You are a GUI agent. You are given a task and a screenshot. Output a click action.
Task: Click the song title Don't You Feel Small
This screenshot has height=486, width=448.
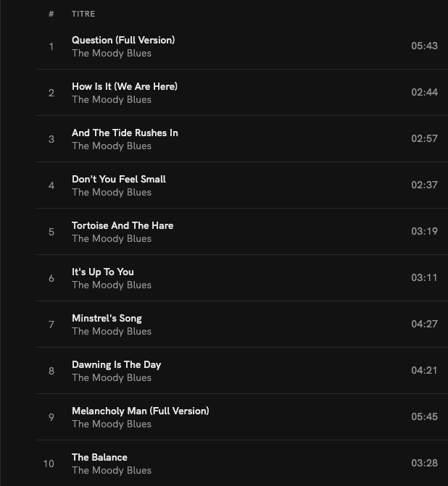pyautogui.click(x=119, y=179)
